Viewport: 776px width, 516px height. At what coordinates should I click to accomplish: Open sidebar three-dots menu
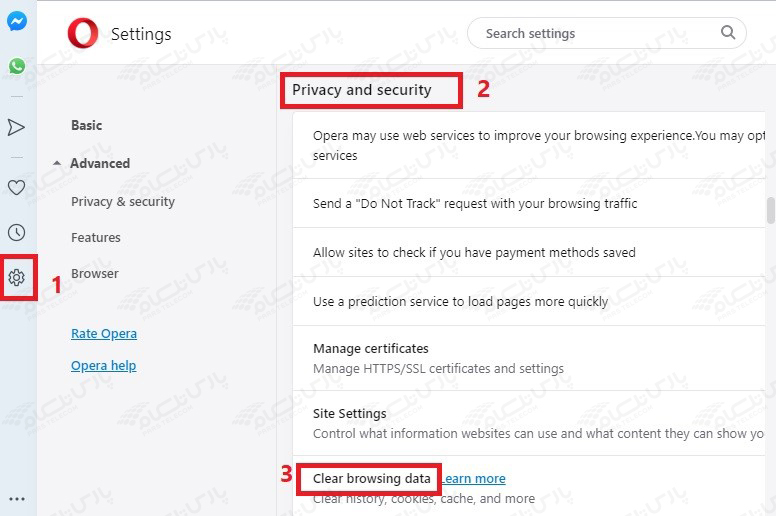[x=16, y=498]
